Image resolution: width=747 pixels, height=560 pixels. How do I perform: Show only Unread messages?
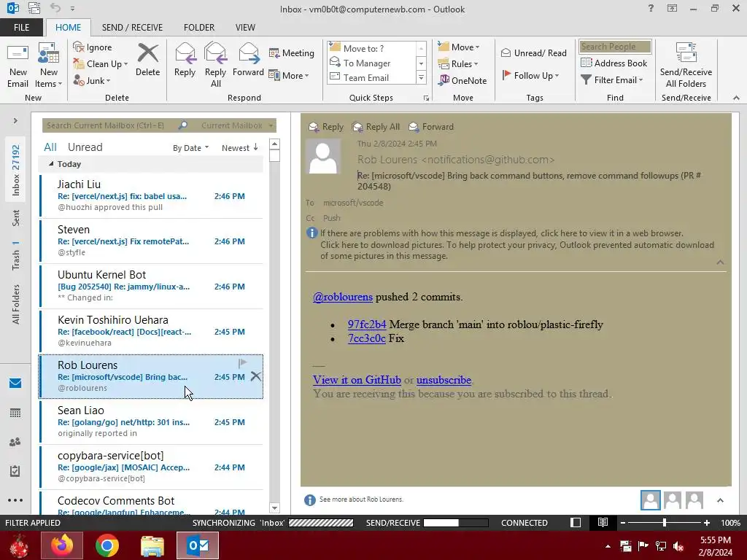pyautogui.click(x=85, y=147)
